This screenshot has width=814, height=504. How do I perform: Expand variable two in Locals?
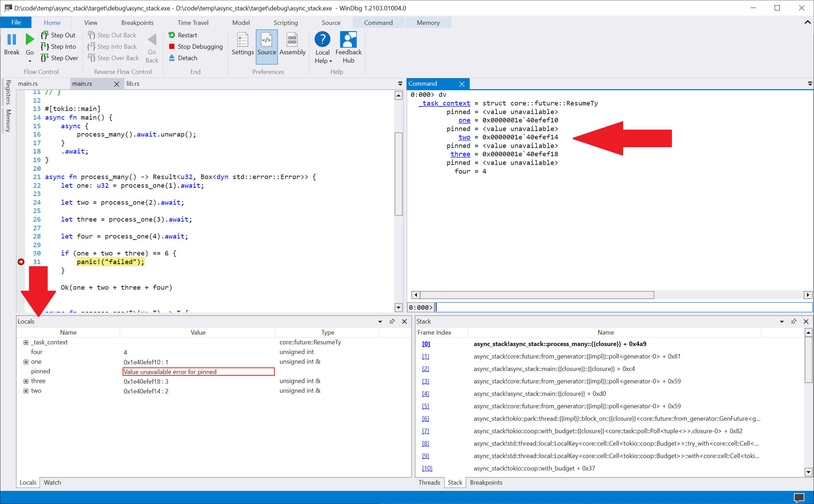(x=26, y=391)
